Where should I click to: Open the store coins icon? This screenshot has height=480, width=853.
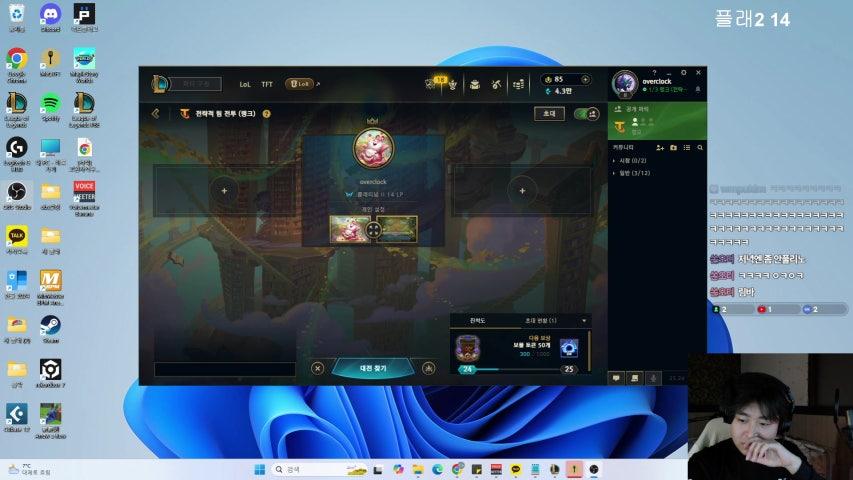tap(518, 84)
